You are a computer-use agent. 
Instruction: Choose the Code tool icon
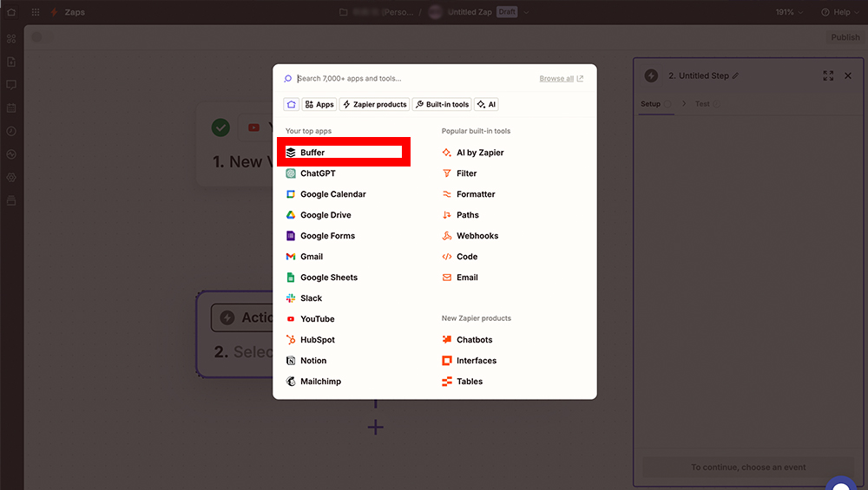tap(447, 257)
